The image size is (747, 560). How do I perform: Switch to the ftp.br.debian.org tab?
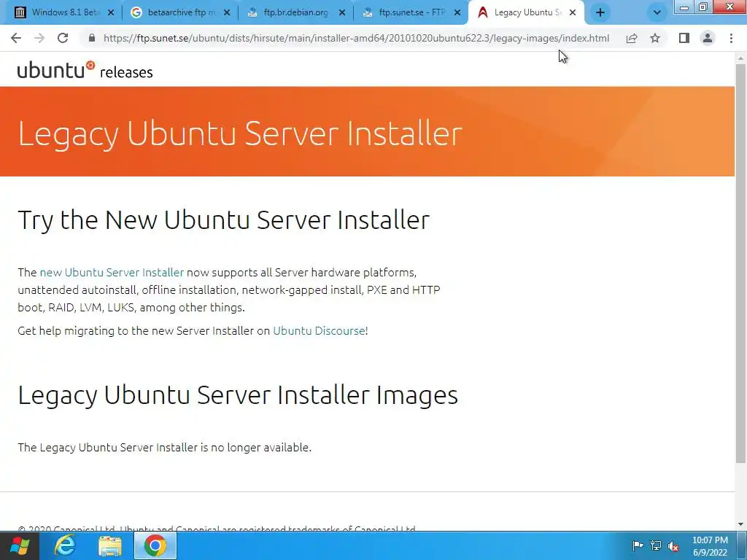[295, 12]
